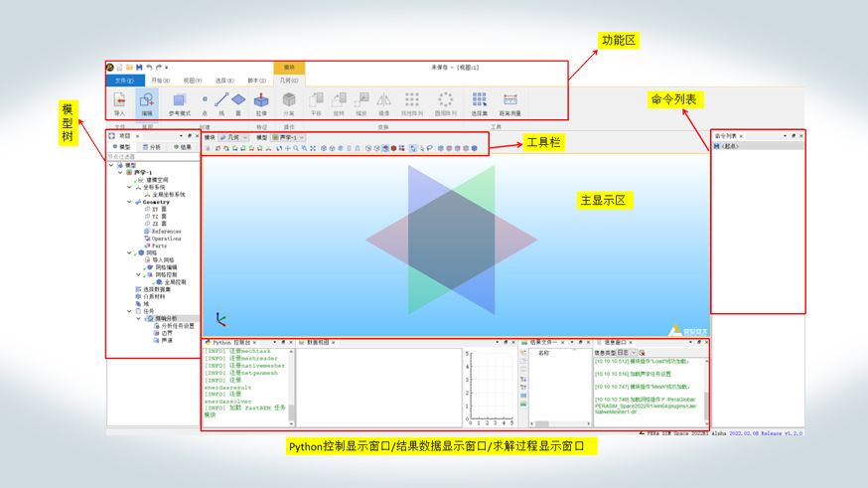868x488 pixels.
Task: Open the 选择集 selection set tool
Action: (480, 101)
